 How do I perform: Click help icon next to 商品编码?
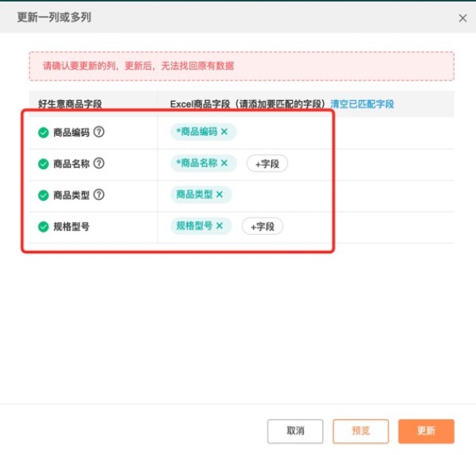coord(98,132)
